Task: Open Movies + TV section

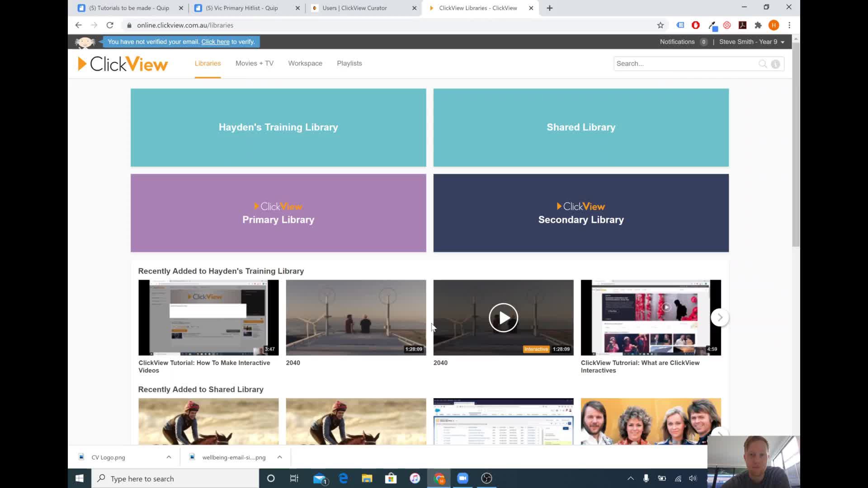Action: pyautogui.click(x=255, y=64)
